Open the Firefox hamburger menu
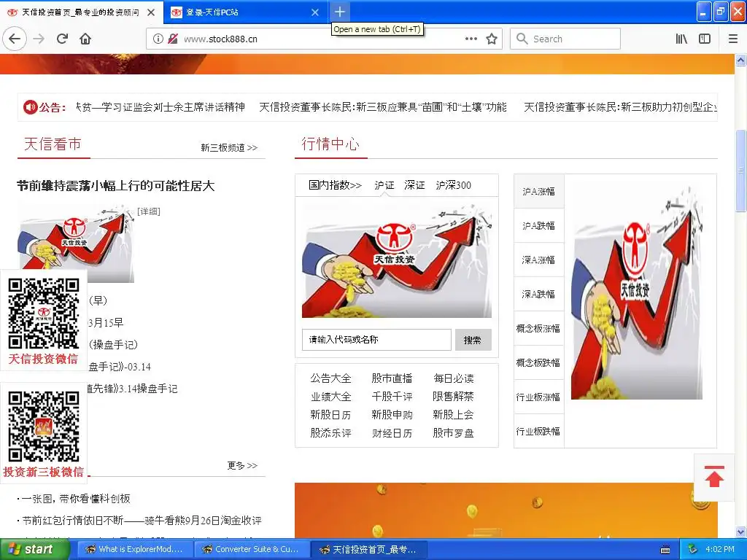Viewport: 747px width, 560px height. (x=733, y=39)
